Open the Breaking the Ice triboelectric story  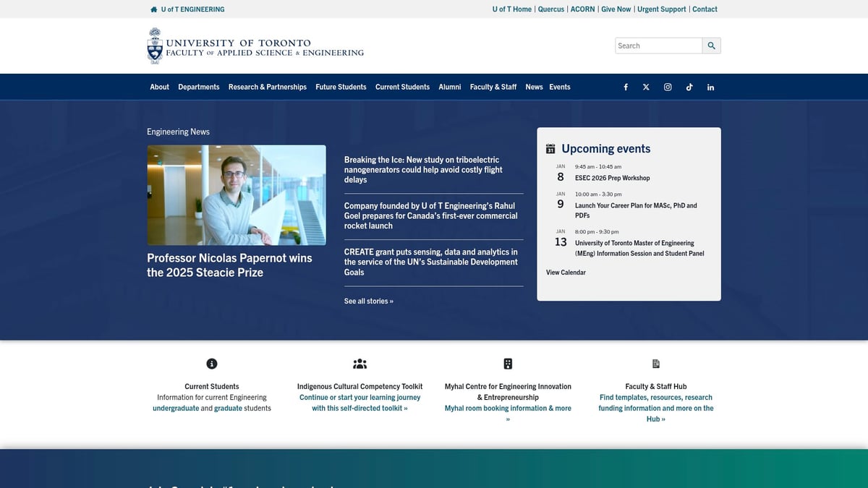click(423, 170)
